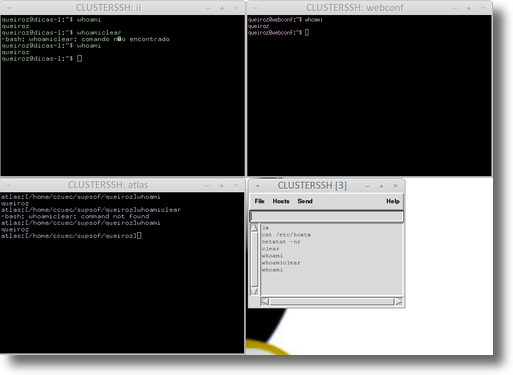Open window menu of CLUSTERSSH: ii
513x375 pixels.
9,8
